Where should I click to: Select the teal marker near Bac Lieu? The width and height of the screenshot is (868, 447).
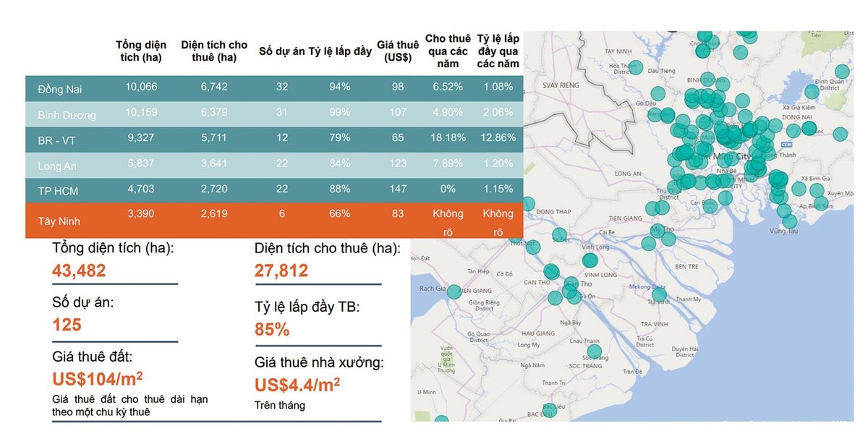click(550, 410)
